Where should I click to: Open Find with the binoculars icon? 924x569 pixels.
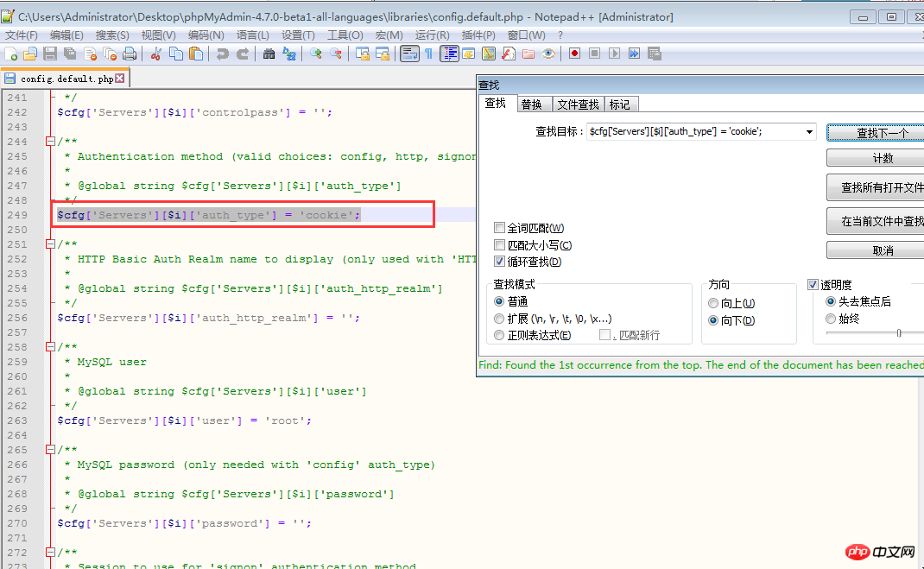click(x=269, y=54)
